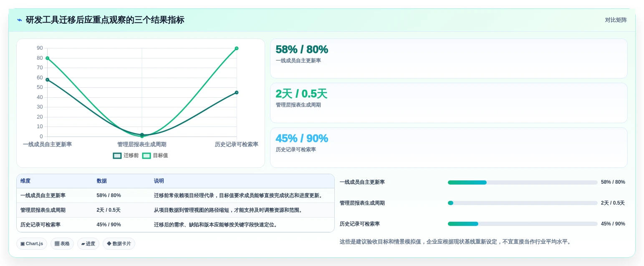Click the 管理层报表生成周期 x-axis label
This screenshot has height=266, width=644.
(142, 144)
